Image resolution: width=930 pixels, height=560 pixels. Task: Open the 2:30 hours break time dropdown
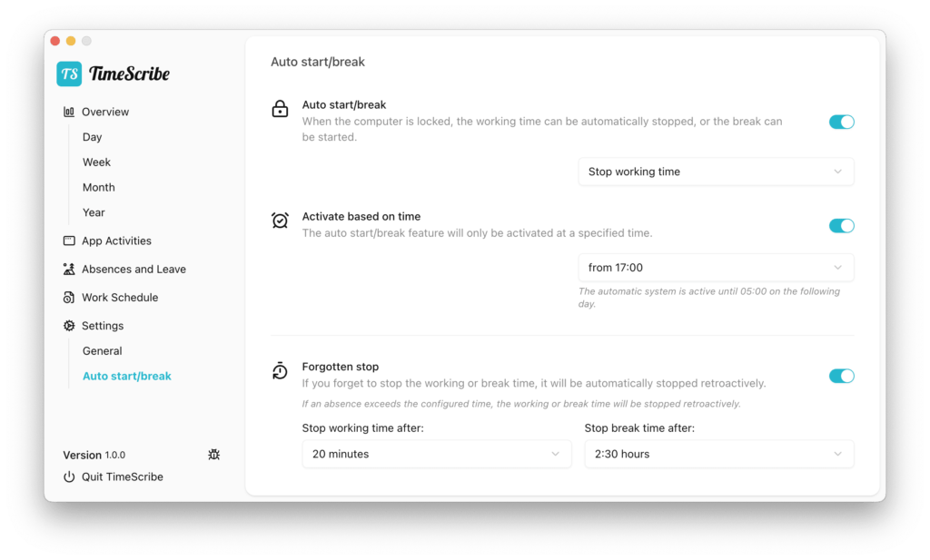tap(718, 454)
